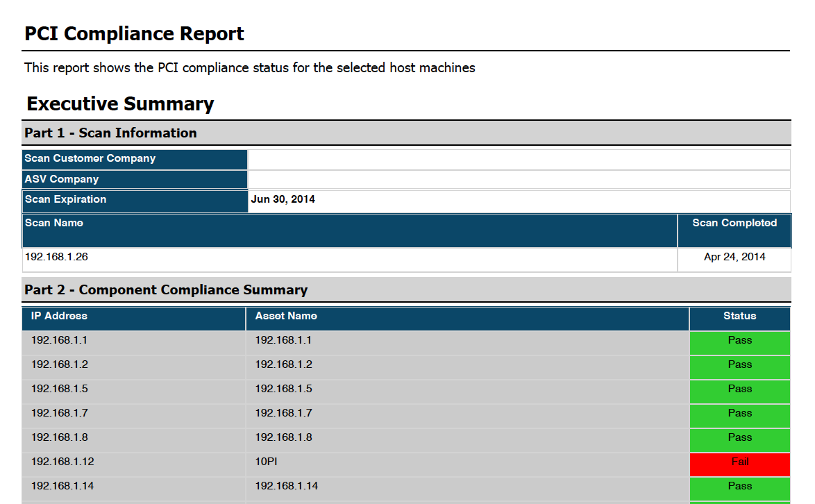Image resolution: width=815 pixels, height=504 pixels.
Task: Click the Scan Name column header
Action: click(54, 224)
